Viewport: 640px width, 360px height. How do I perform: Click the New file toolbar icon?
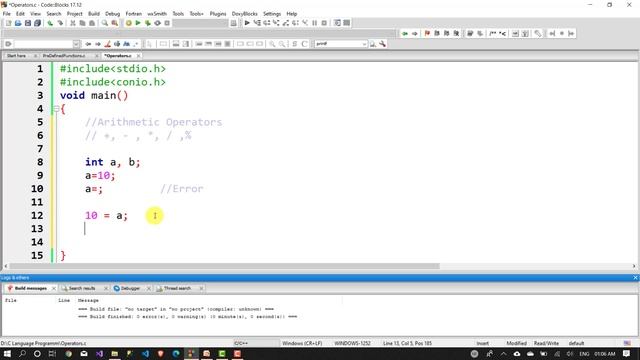point(8,23)
